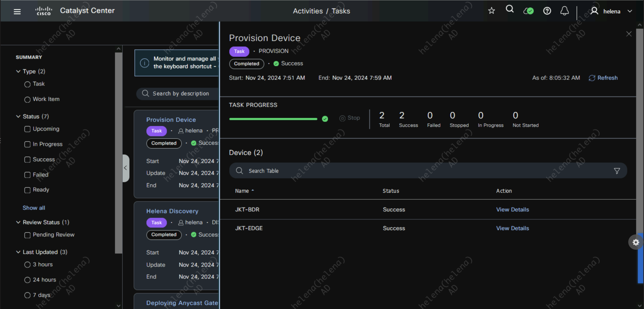The image size is (644, 309).
Task: Collapse the Status filter section
Action: coord(18,116)
